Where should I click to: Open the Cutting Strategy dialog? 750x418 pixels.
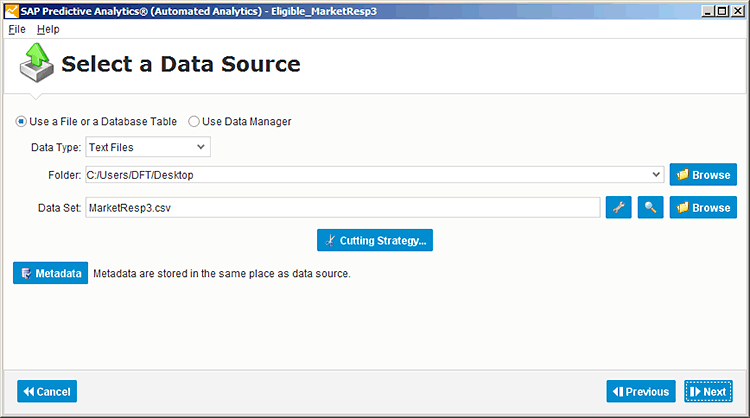[x=375, y=240]
